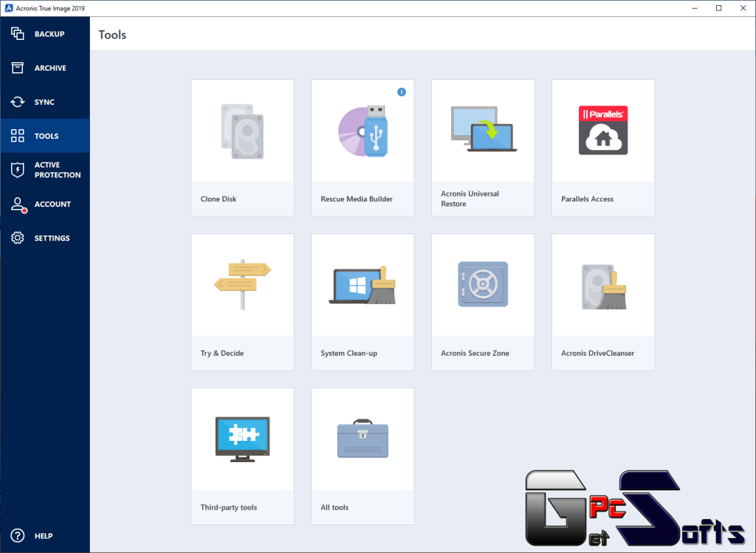
Task: Click the Acronis Secure Zone safe icon
Action: click(483, 284)
